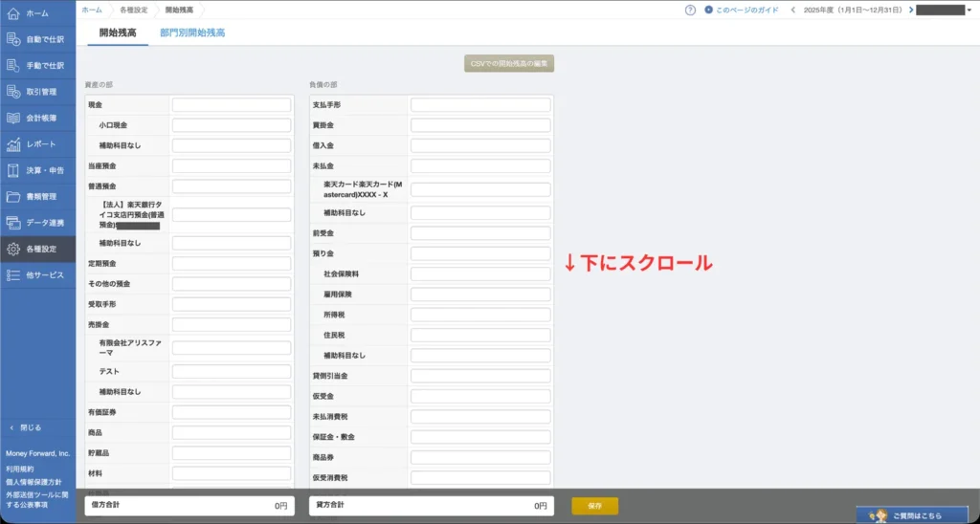The image size is (980, 524).
Task: Click the 各種設定 gear icon
Action: 13,250
